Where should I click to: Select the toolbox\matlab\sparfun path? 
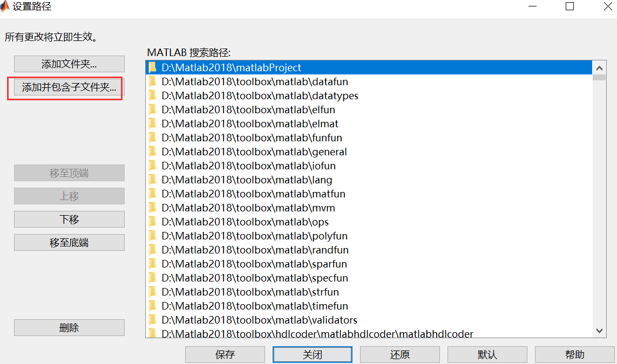coord(369,264)
